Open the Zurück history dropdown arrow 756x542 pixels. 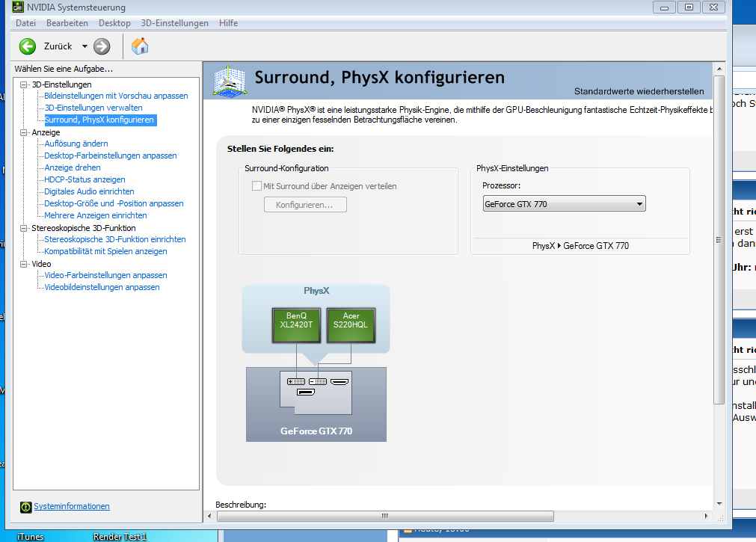[84, 46]
